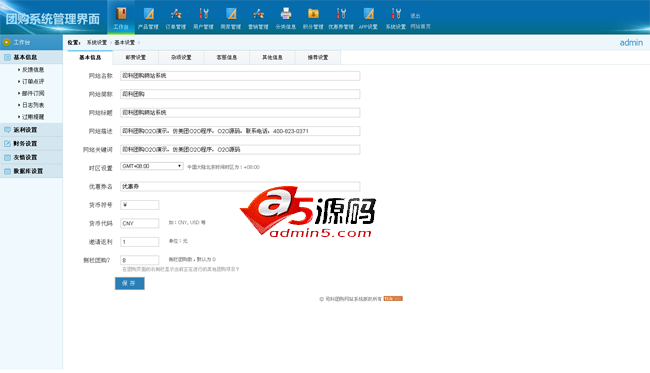Switch to the 推荐设置 tab
Screen dimensions: 650x373
pos(318,58)
